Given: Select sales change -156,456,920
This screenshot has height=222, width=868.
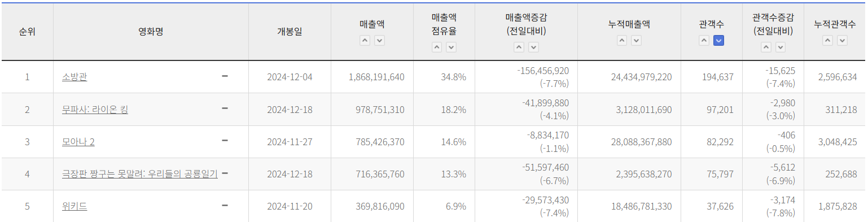Looking at the screenshot, I should 543,71.
